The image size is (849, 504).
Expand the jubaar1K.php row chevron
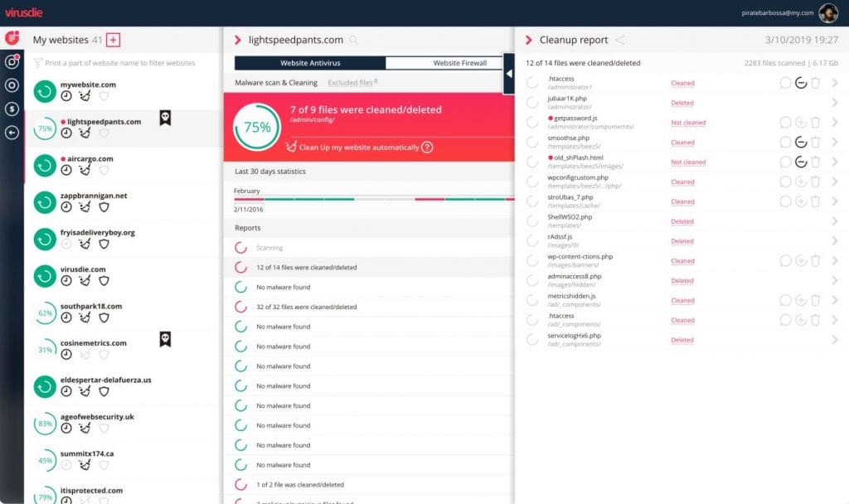[x=834, y=103]
